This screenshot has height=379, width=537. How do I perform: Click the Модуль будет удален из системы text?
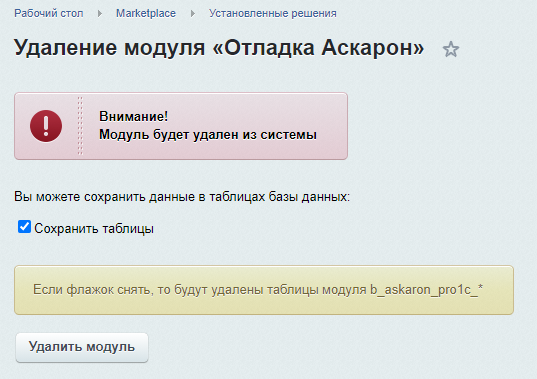pos(208,135)
